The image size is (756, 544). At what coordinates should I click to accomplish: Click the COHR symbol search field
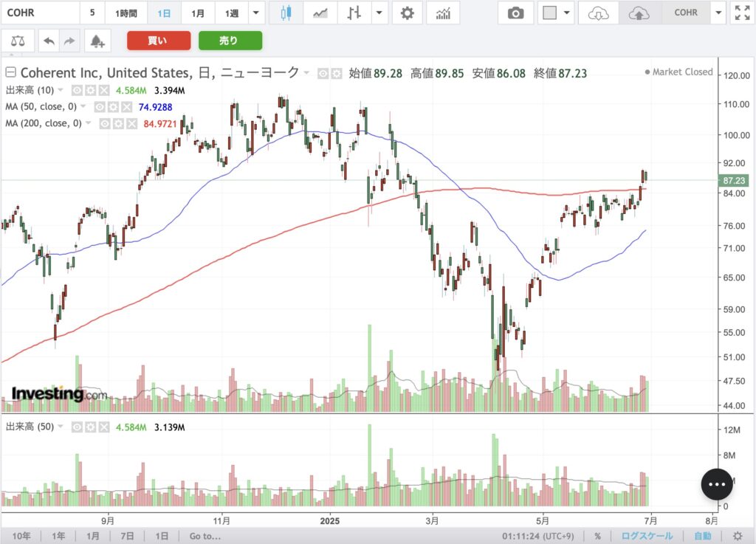(x=40, y=13)
